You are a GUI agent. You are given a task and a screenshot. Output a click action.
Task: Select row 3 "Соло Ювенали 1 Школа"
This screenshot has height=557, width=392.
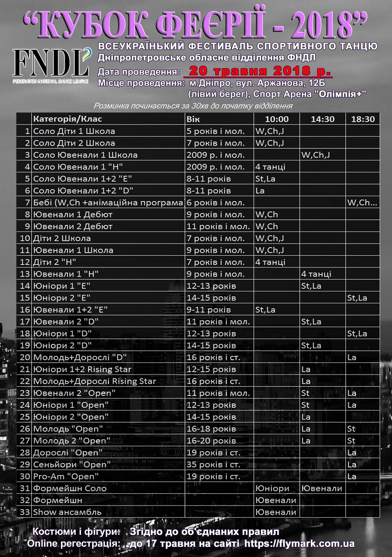pyautogui.click(x=198, y=155)
